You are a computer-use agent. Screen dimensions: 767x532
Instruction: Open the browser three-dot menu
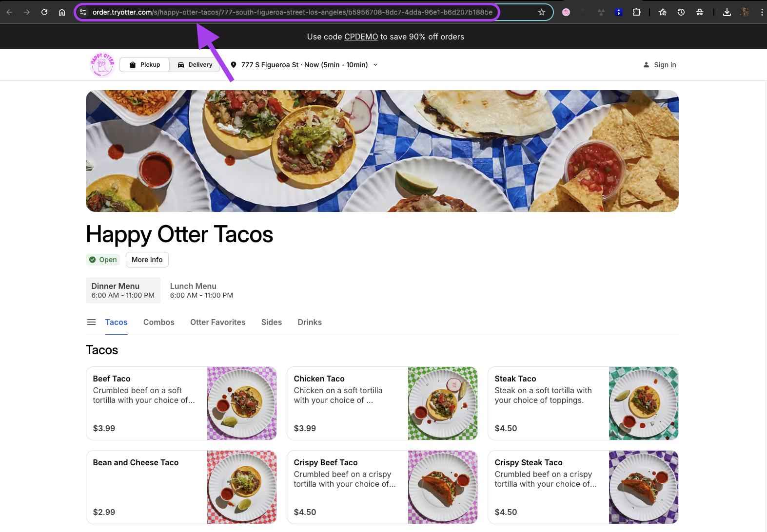coord(762,12)
